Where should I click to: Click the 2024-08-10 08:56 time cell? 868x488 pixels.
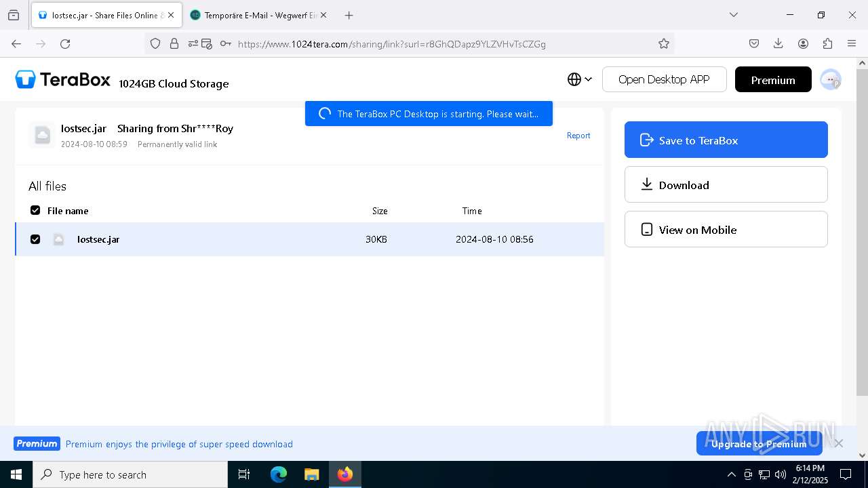(x=494, y=239)
